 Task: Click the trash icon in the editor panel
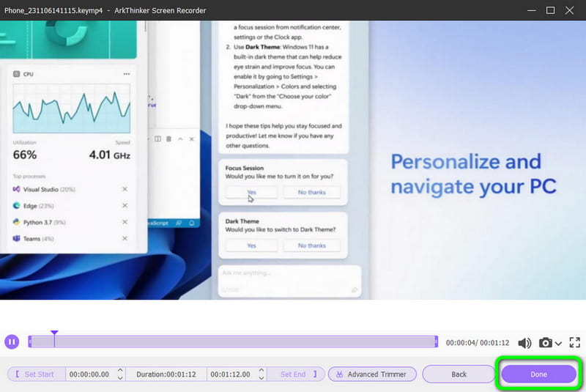(x=169, y=139)
